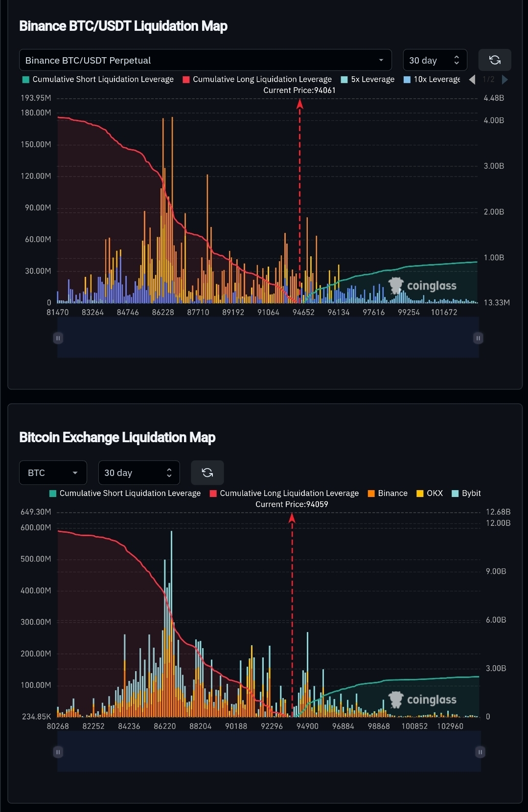Click y-axis label 193.95M on Binance chart
528x812 pixels.
pos(36,98)
